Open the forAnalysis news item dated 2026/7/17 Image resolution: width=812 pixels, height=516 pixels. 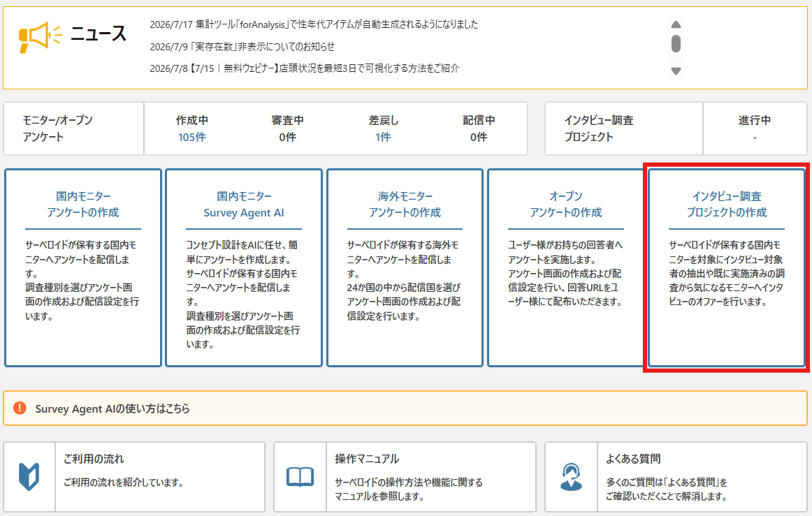tap(314, 24)
